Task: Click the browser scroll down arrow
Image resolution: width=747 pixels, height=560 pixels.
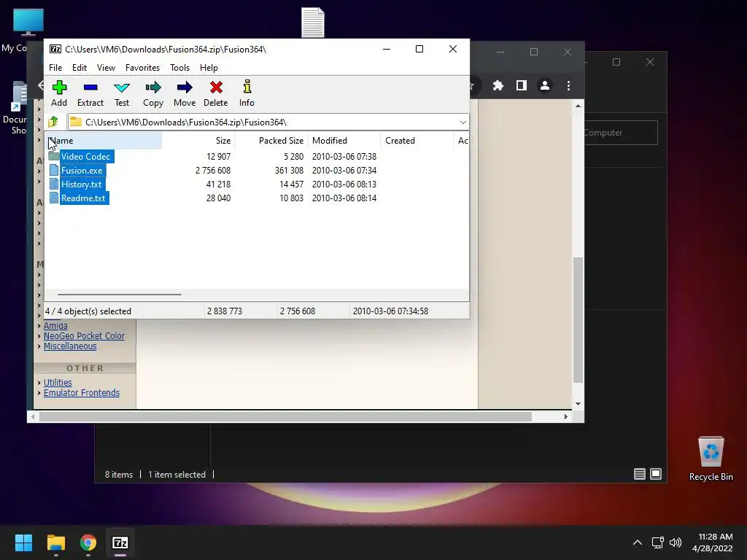Action: click(x=578, y=404)
